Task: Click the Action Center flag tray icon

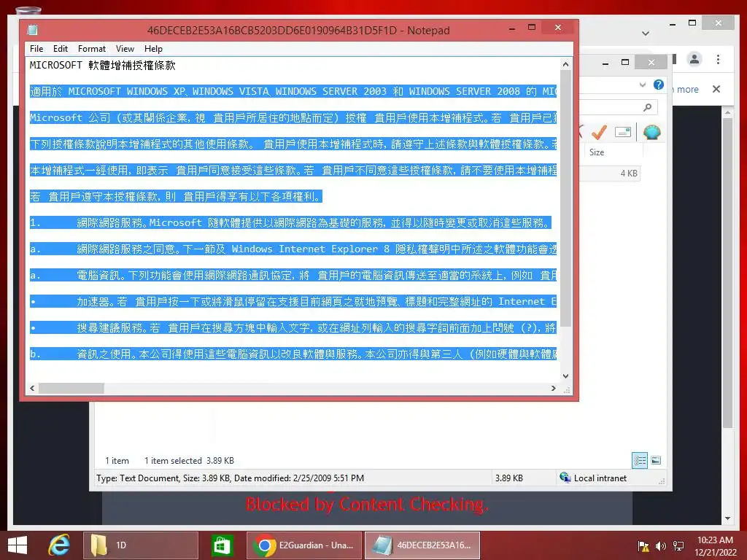Action: coord(643,546)
